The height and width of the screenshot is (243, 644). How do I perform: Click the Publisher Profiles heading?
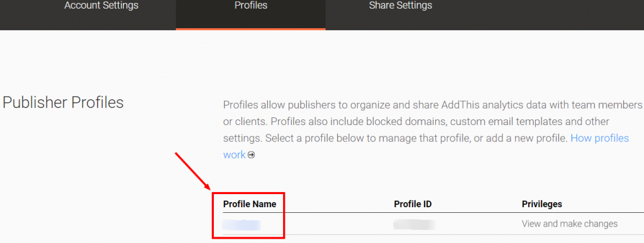pyautogui.click(x=63, y=102)
